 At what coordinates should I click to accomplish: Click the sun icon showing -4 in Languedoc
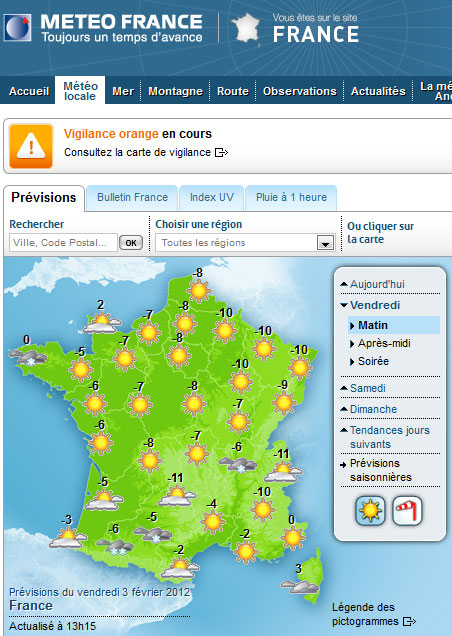tap(213, 521)
